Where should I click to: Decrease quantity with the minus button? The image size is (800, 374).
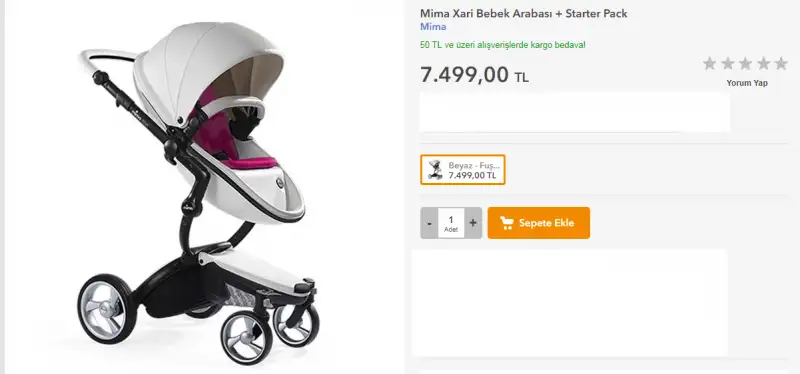pos(430,223)
